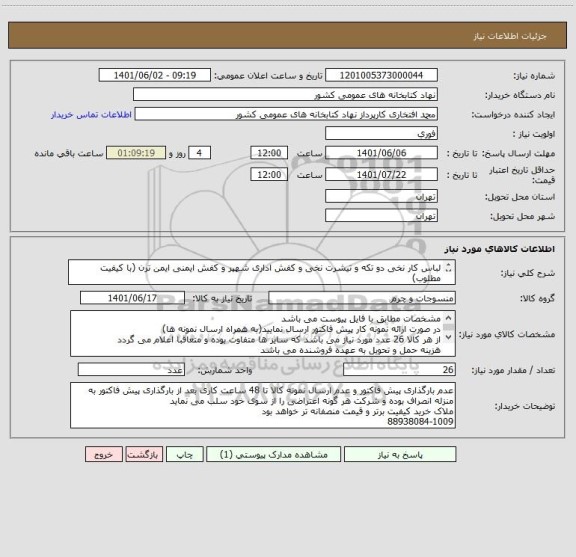Screen dimensions: 576x557
Task: Click label 'توضیحات خریدار:'
Action: click(x=525, y=406)
